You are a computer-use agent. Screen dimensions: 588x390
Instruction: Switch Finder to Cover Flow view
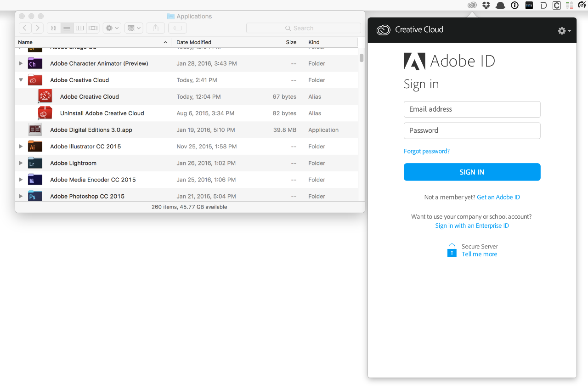(x=93, y=28)
